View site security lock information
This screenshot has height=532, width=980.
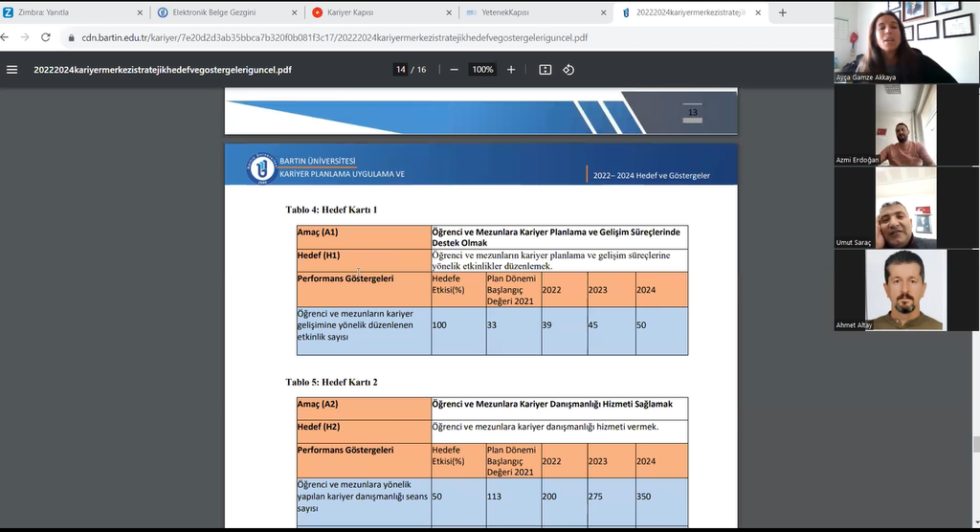[71, 37]
